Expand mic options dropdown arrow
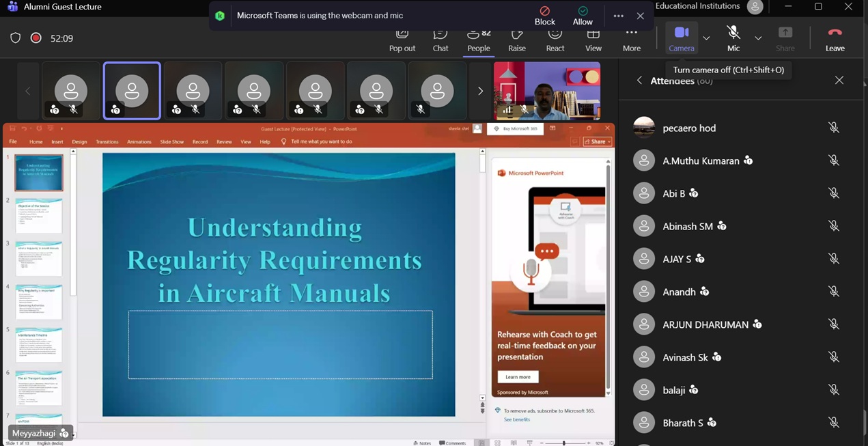Viewport: 868px width, 446px height. [x=758, y=38]
